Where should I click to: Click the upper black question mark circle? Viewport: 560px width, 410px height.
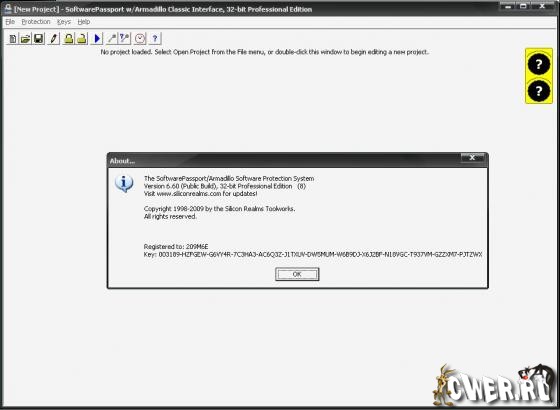(x=539, y=64)
